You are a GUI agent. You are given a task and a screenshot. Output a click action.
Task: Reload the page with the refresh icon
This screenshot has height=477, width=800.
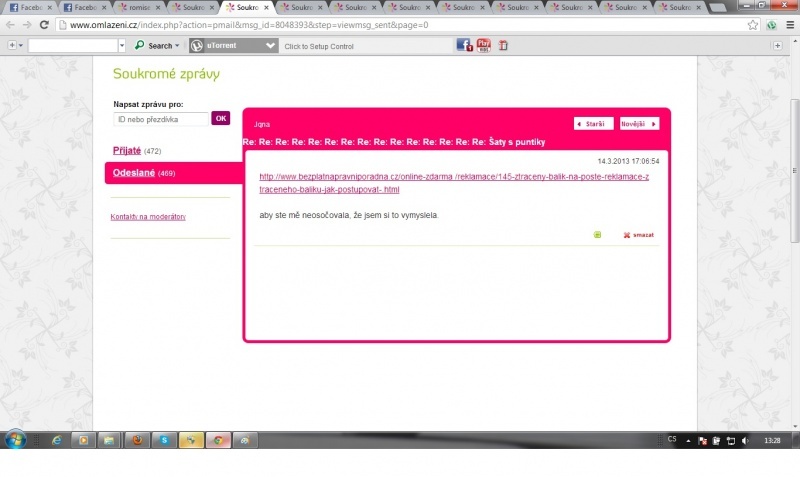(x=44, y=25)
